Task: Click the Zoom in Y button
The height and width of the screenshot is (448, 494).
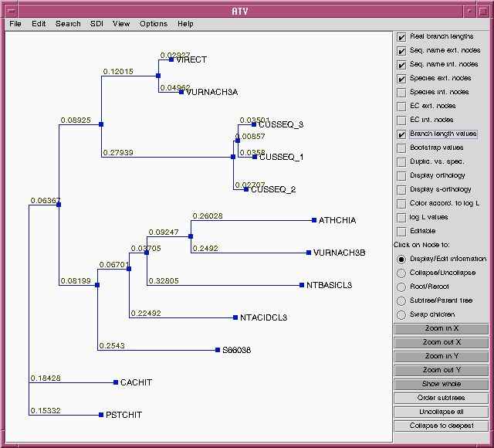Action: click(x=441, y=356)
